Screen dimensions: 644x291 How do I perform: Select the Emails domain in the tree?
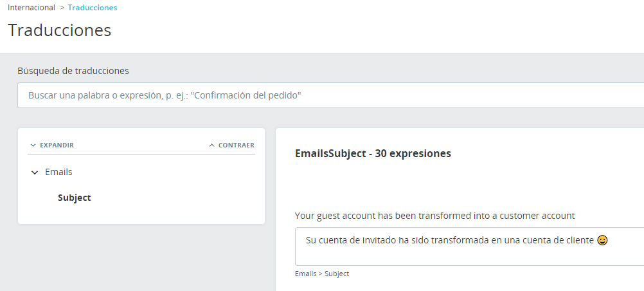[58, 173]
